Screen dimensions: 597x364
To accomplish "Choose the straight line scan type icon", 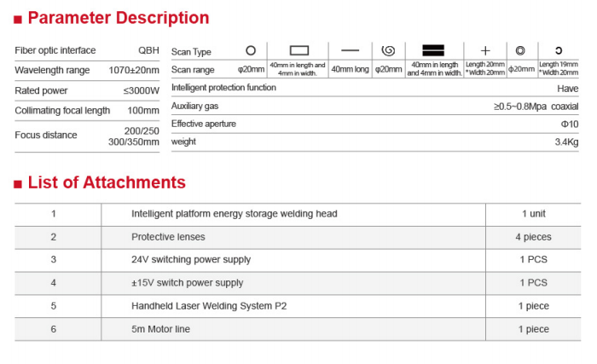I will pyautogui.click(x=350, y=50).
